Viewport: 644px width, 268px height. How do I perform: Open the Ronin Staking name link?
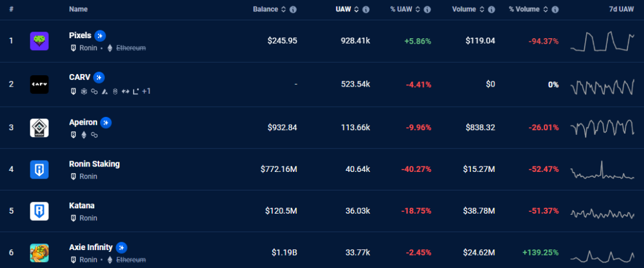pyautogui.click(x=94, y=164)
